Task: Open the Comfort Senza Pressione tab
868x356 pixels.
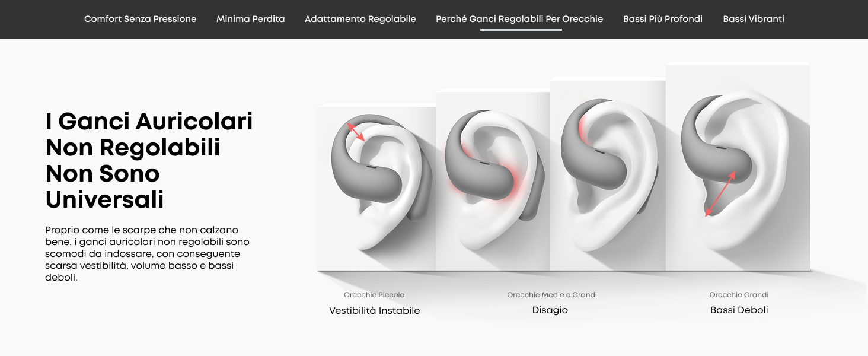Action: coord(140,19)
